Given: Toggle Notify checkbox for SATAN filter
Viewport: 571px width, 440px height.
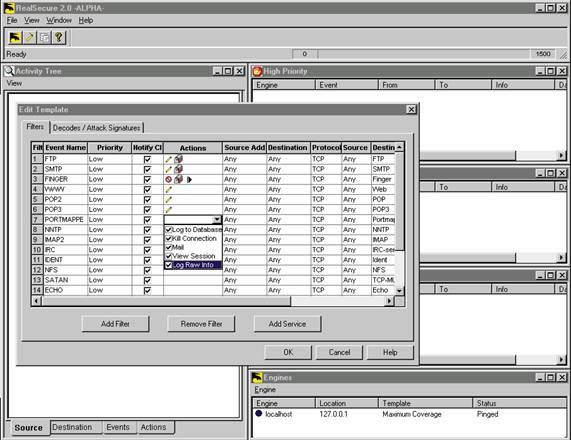Looking at the screenshot, I should 147,280.
